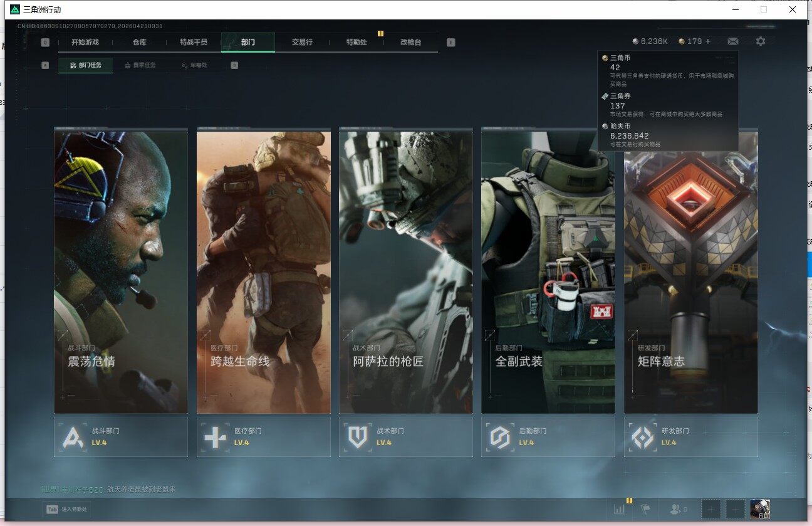Open the mail envelope icon

[732, 41]
